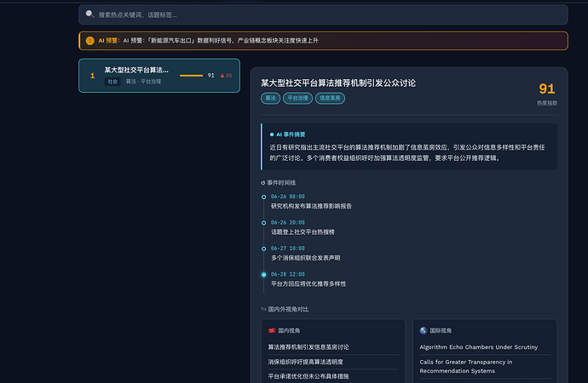The height and width of the screenshot is (383, 588).
Task: Click the orange heat bar on rank 1 card
Action: click(191, 75)
